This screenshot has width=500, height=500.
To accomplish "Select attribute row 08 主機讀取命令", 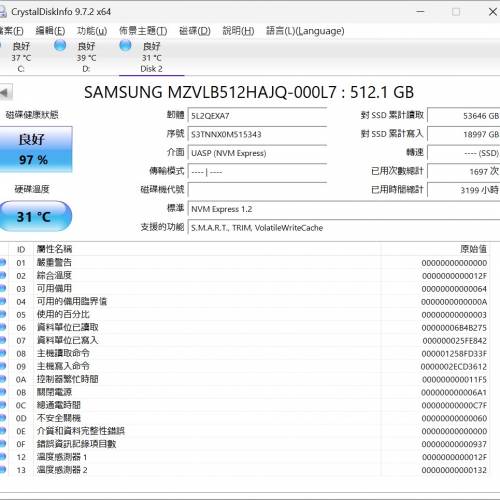I will 244,353.
